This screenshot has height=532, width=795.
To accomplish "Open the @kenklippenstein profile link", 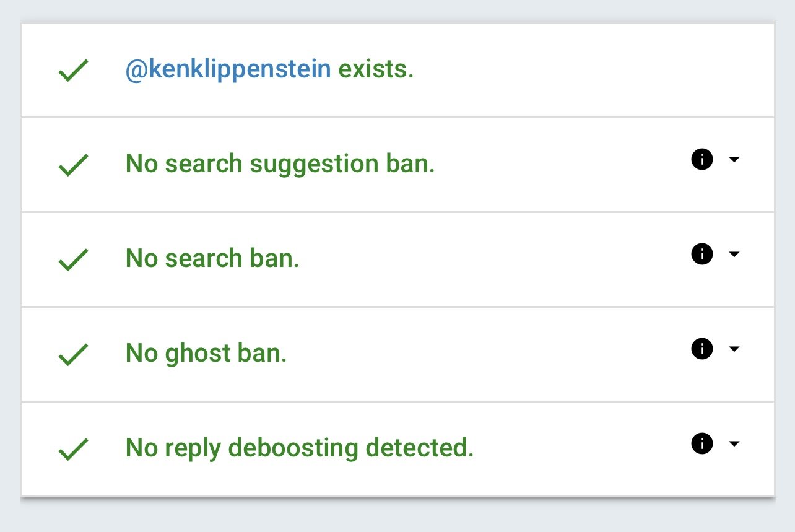I will coord(228,70).
